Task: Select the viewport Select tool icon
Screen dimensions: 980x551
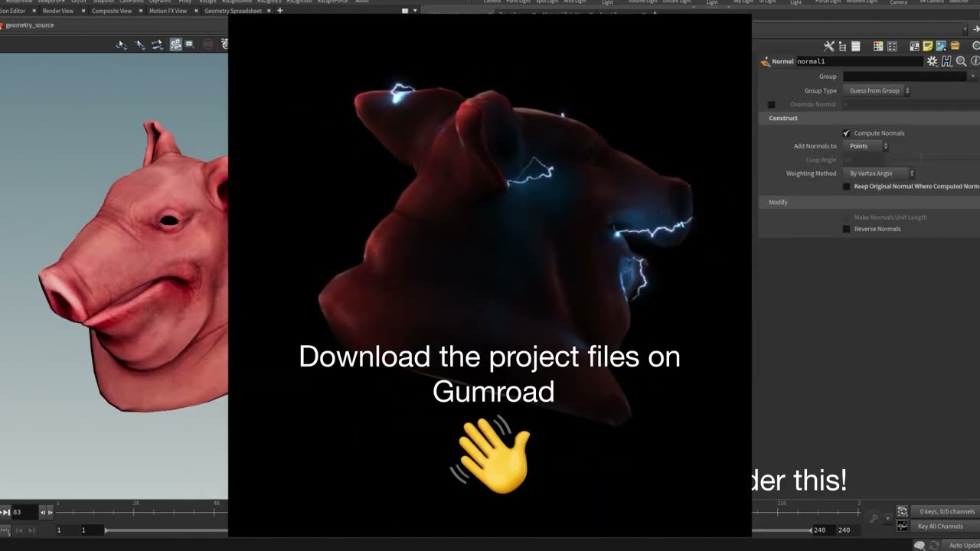Action: [121, 44]
